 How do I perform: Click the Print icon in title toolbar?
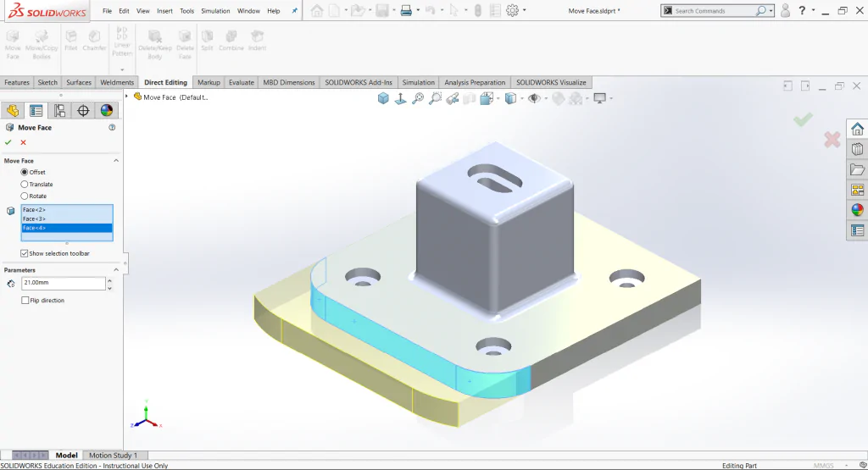pyautogui.click(x=406, y=10)
